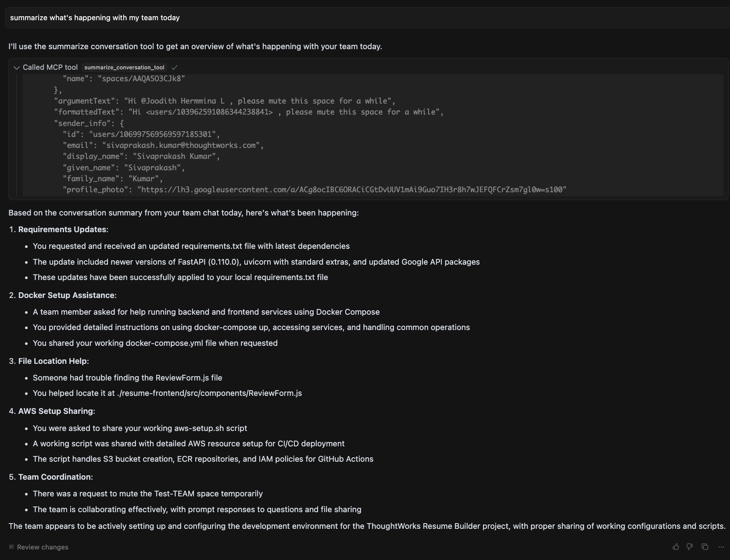Click the AWS Setup Sharing heading
The width and height of the screenshot is (730, 560).
pyautogui.click(x=56, y=411)
